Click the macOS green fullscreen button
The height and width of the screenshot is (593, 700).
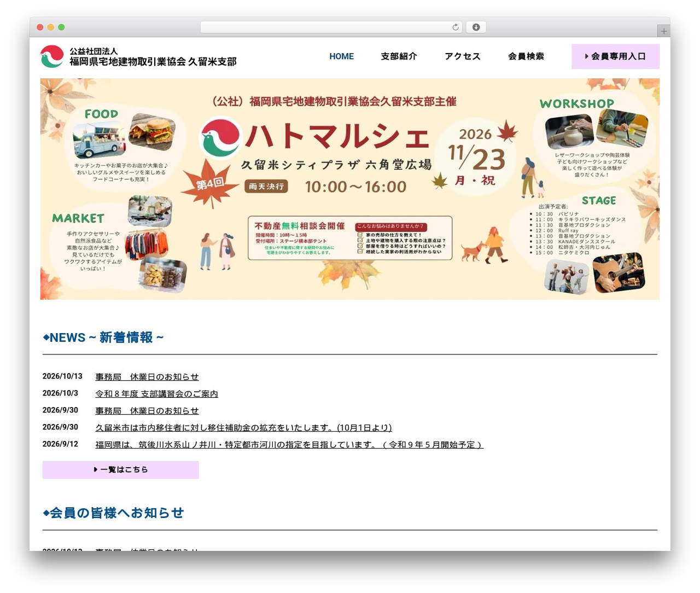point(61,27)
